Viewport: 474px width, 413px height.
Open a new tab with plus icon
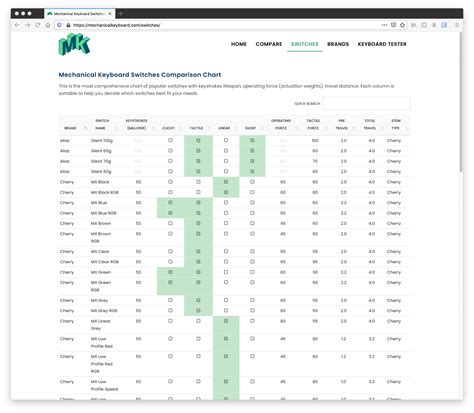pos(121,14)
